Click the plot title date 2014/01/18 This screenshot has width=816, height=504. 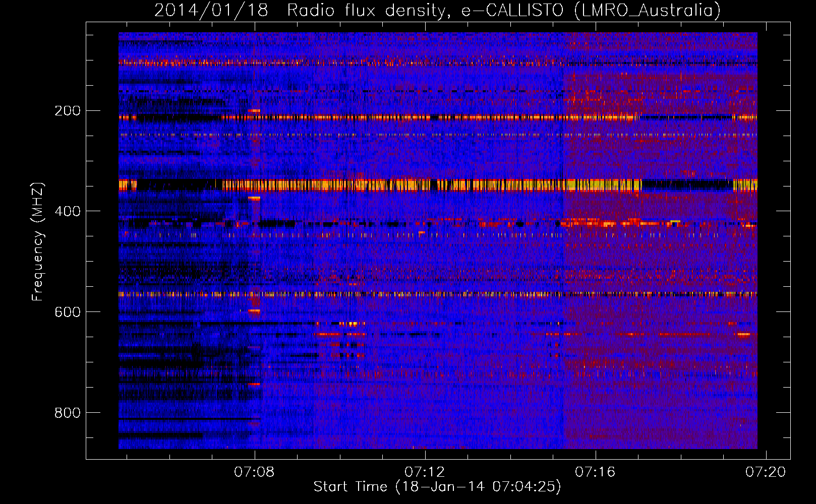tap(211, 10)
